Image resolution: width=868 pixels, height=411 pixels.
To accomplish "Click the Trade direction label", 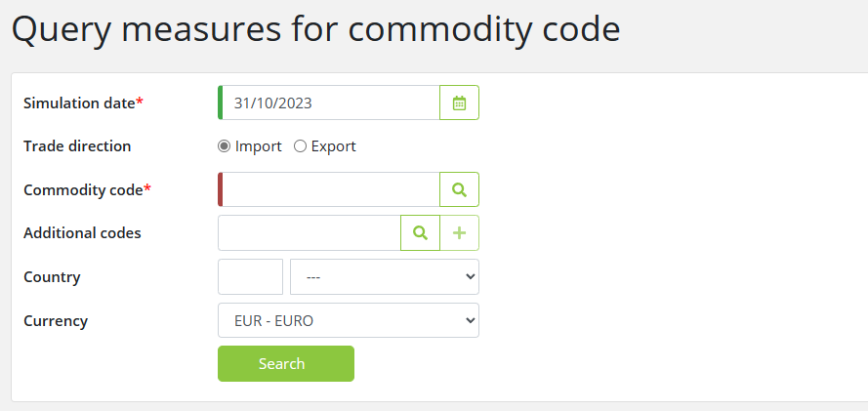I will (77, 146).
